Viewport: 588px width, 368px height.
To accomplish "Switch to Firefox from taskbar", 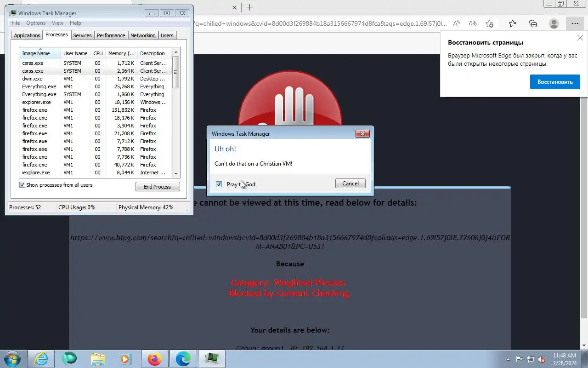I will coord(155,359).
